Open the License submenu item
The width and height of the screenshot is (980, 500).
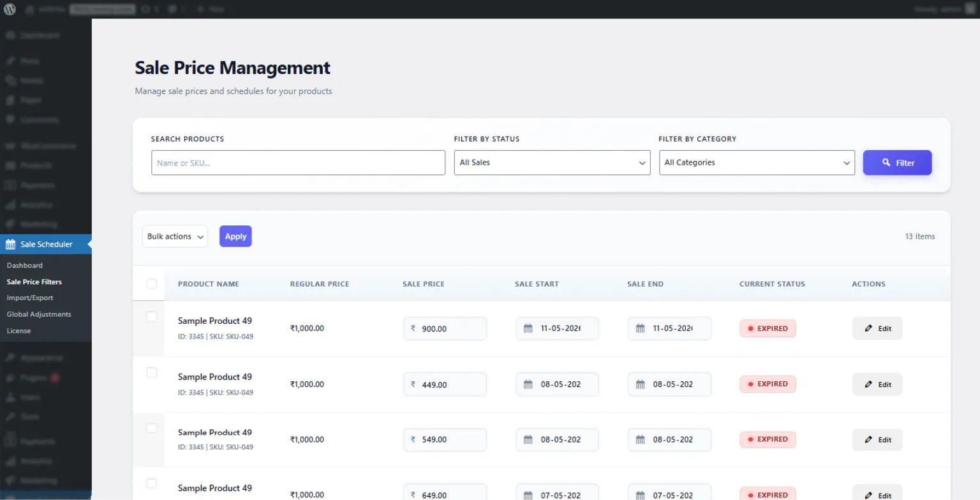[19, 331]
